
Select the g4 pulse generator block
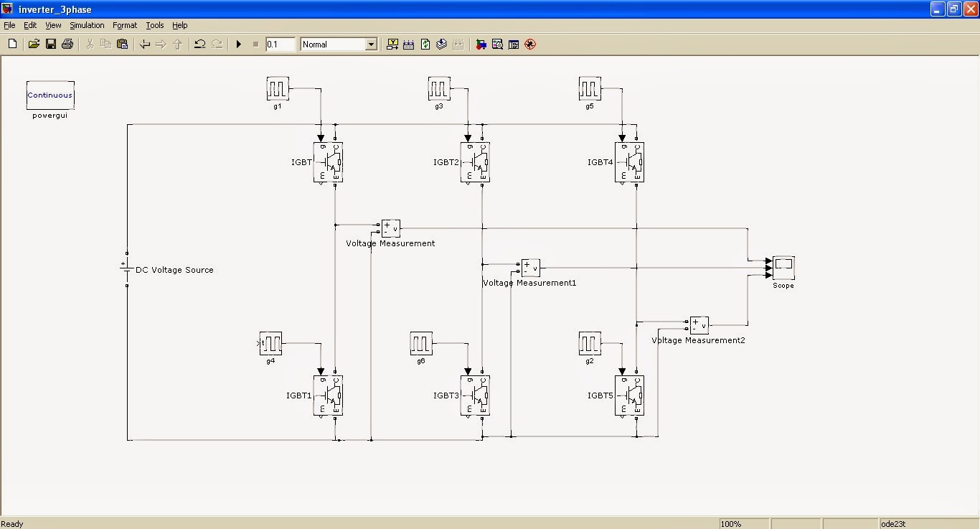tap(270, 343)
